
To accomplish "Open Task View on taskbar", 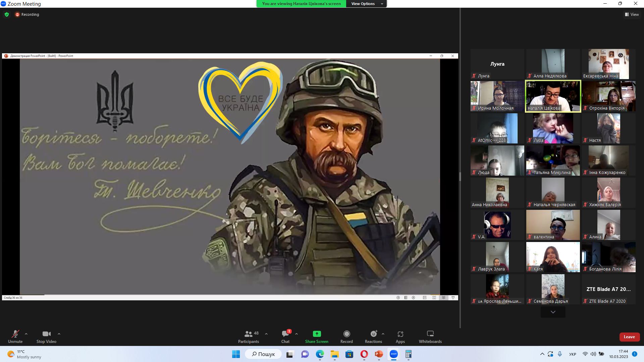I will [289, 354].
